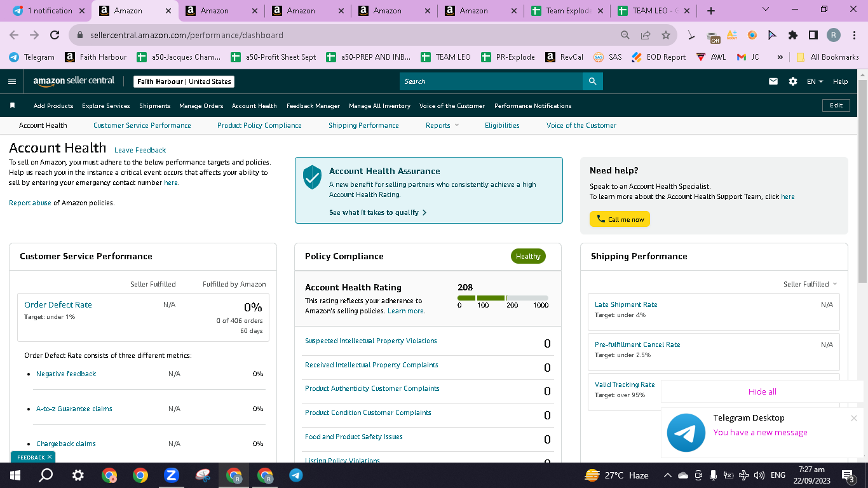Open the Seller Central hamburger menu
868x488 pixels.
coord(11,81)
